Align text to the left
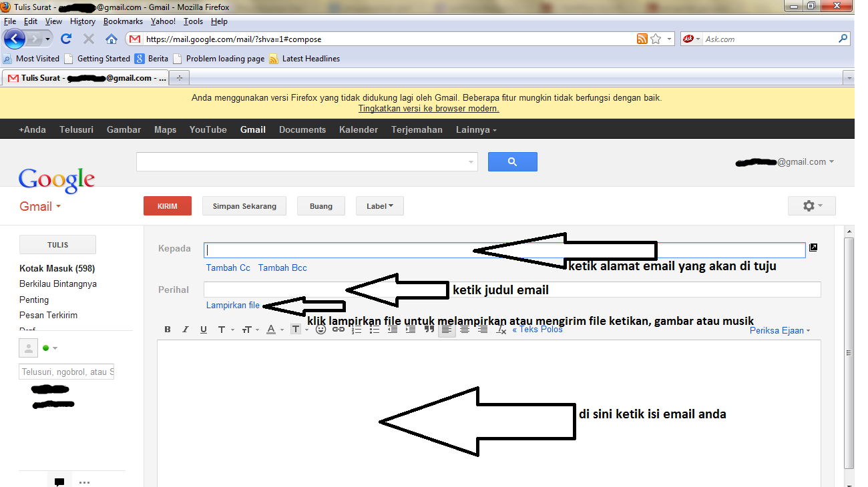This screenshot has width=868, height=487. [447, 330]
